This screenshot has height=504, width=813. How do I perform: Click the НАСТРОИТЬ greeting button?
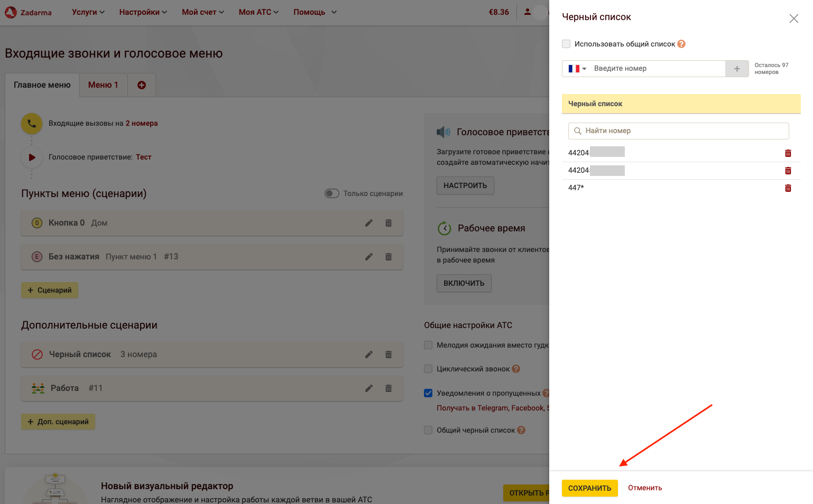465,185
